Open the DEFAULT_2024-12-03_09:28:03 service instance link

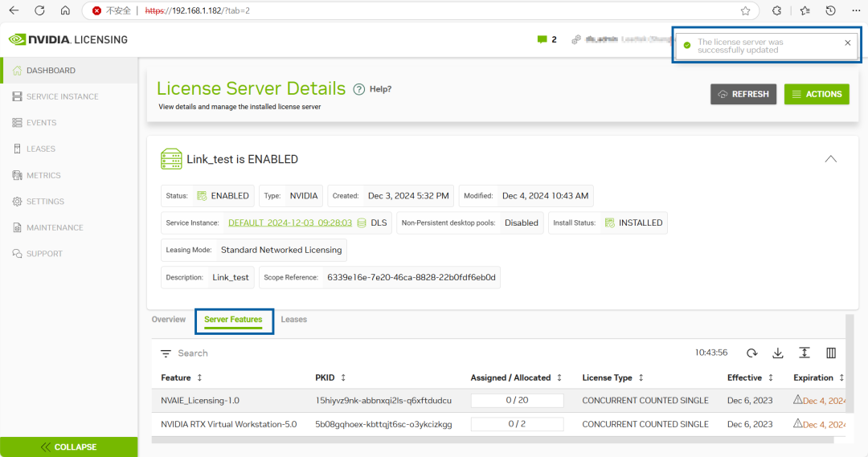(290, 223)
